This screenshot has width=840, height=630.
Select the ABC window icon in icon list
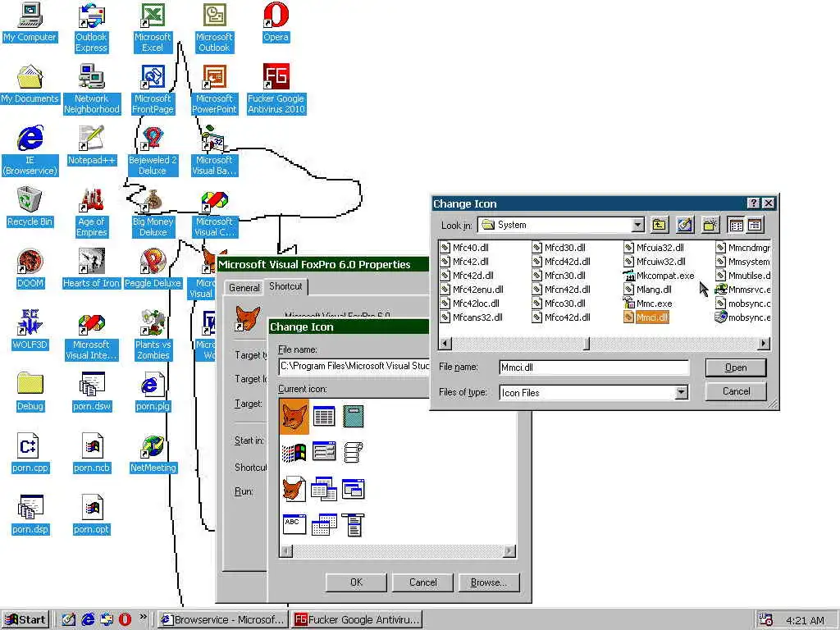(x=294, y=524)
